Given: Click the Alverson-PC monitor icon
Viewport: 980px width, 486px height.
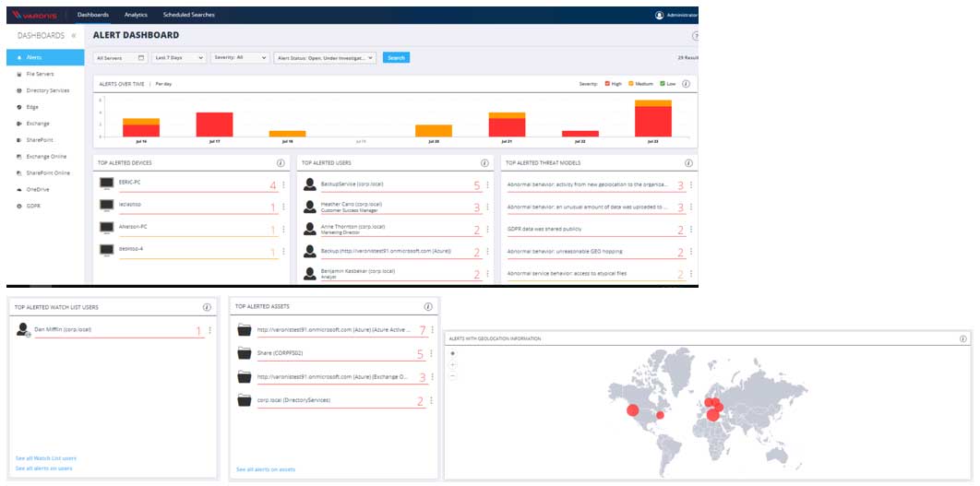Looking at the screenshot, I should click(x=106, y=228).
